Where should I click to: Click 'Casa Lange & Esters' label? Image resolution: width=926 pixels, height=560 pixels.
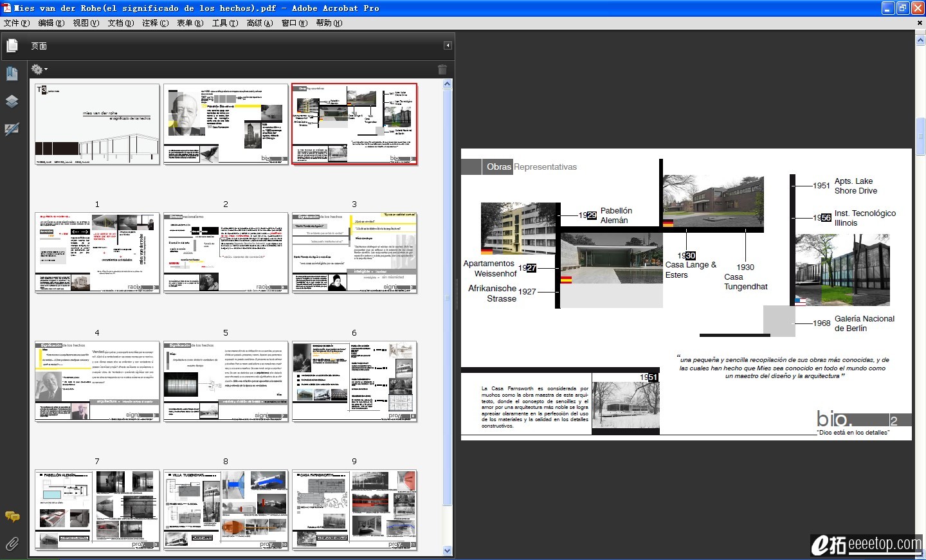691,269
